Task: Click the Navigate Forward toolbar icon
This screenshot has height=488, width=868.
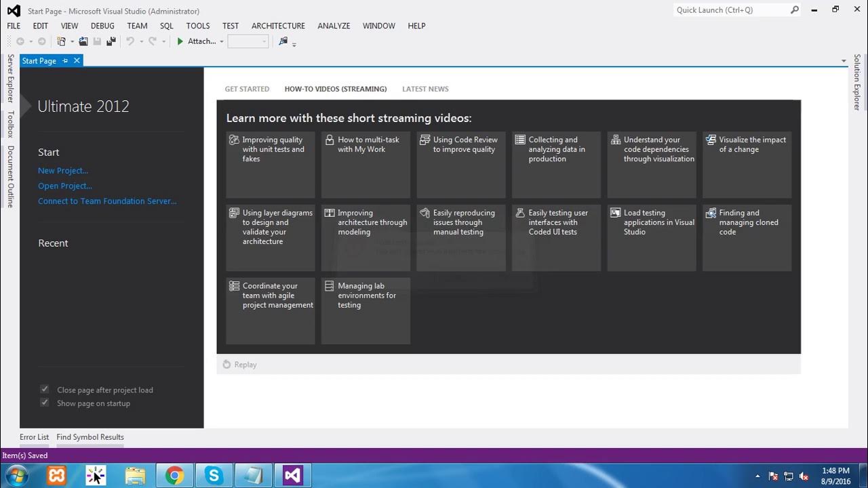Action: [x=41, y=41]
